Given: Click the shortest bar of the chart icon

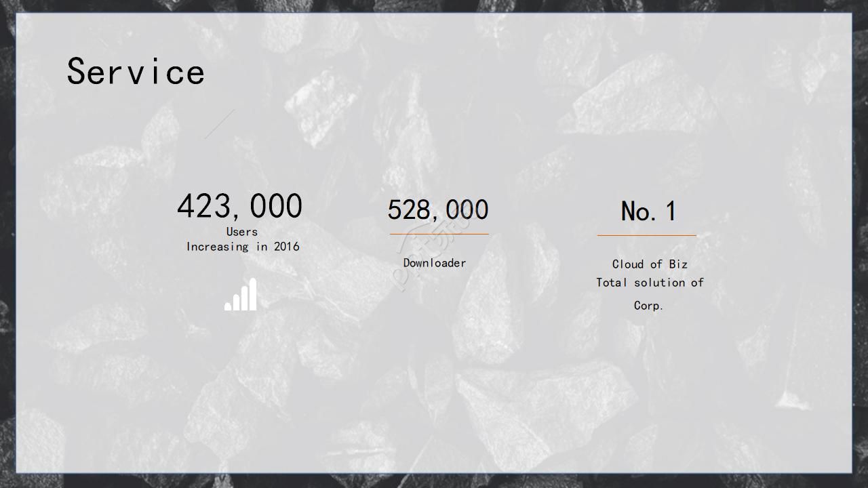Looking at the screenshot, I should (228, 306).
